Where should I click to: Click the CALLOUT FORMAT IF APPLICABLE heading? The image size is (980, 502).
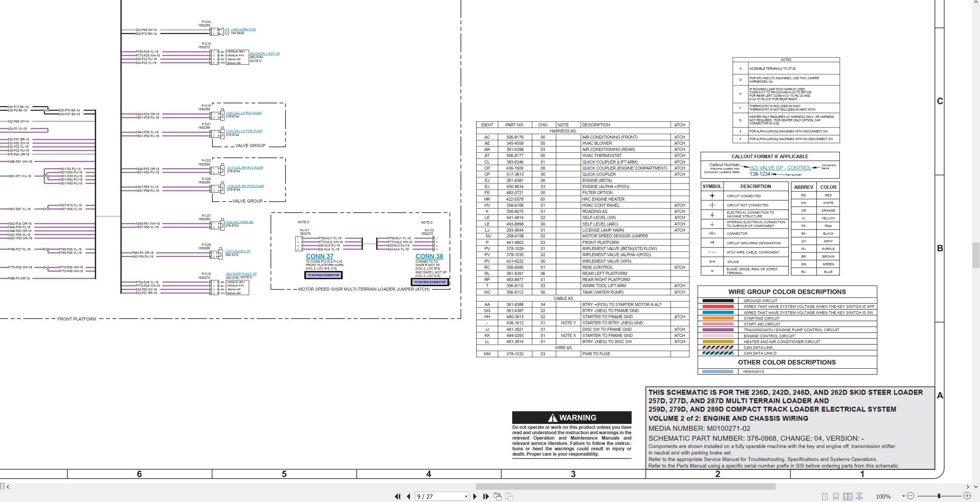(770, 156)
